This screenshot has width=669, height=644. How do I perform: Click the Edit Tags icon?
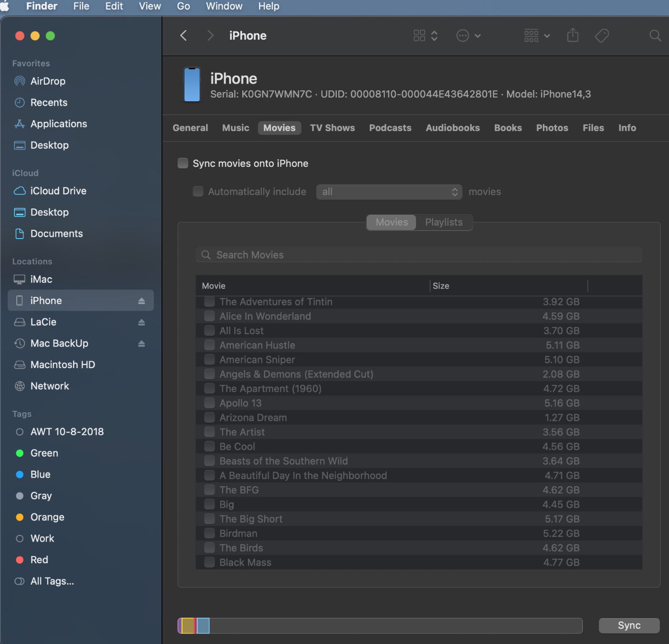602,35
